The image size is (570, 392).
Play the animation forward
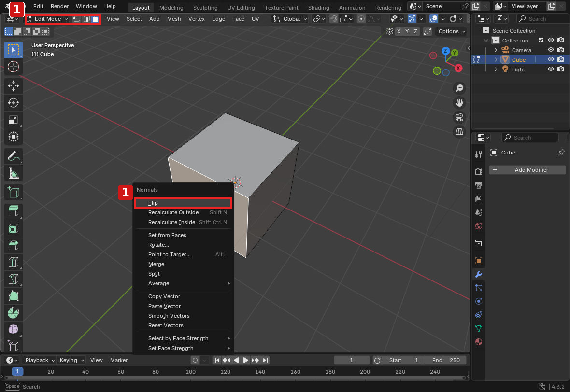click(246, 360)
